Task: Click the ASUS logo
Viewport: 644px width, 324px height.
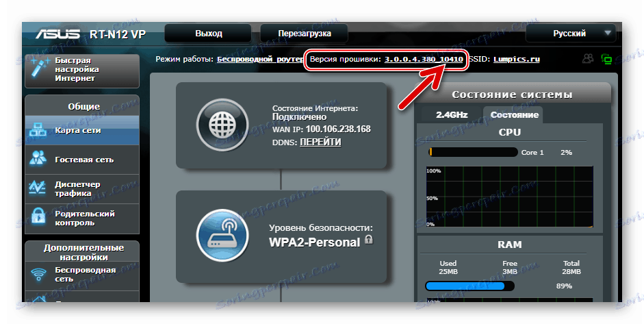Action: pos(57,34)
